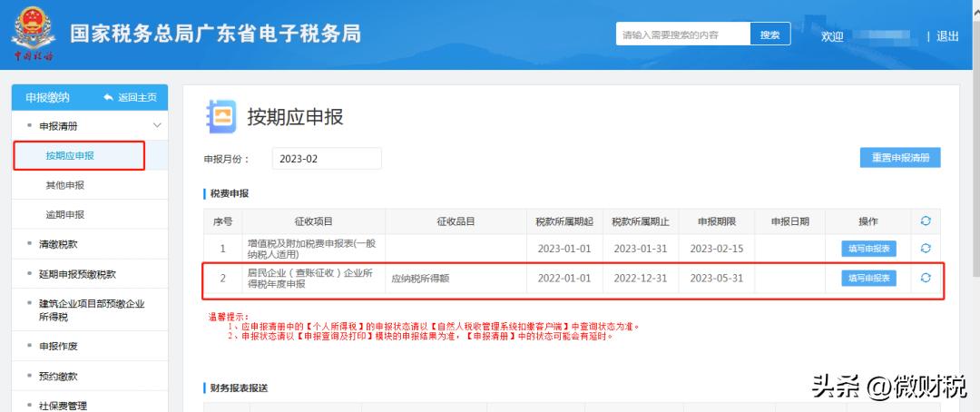
Task: Click date cell 2023-02-15
Action: (x=716, y=249)
